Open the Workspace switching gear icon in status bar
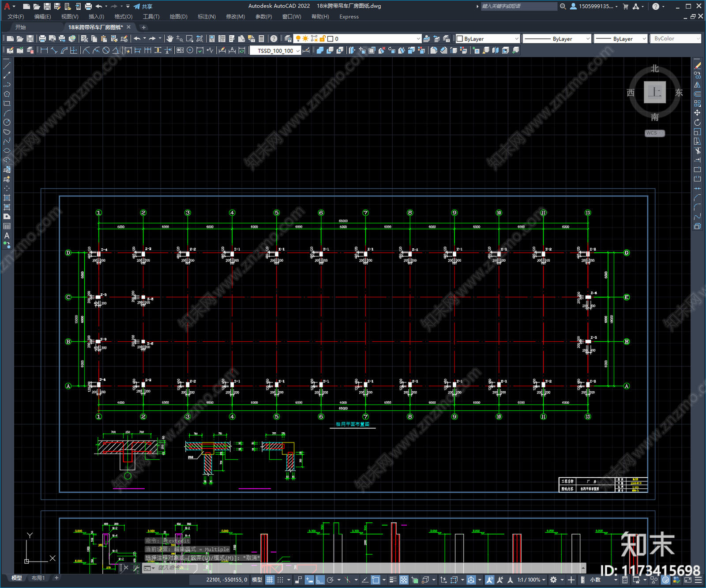The image size is (706, 588). [x=553, y=580]
